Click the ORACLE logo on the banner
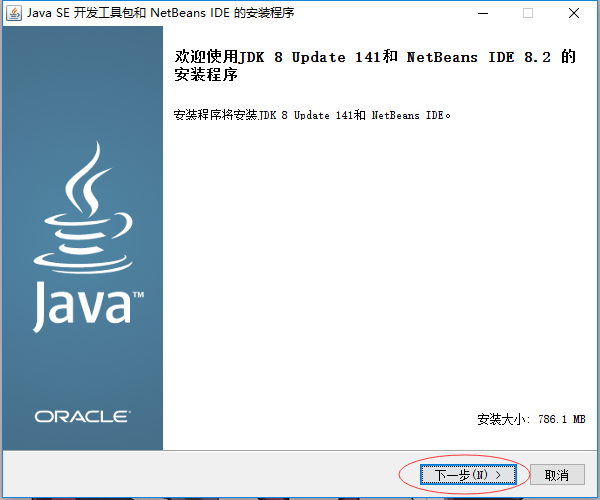Screen dimensions: 600x500 82,416
